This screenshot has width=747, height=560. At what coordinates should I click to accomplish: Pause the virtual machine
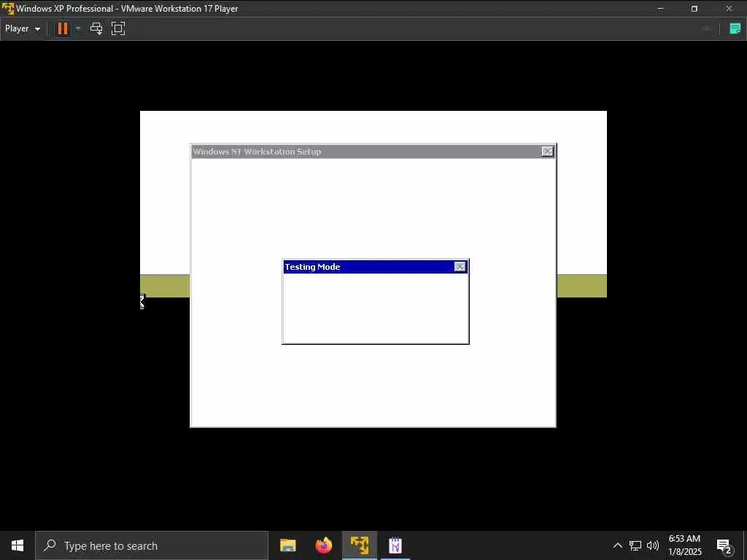coord(63,28)
